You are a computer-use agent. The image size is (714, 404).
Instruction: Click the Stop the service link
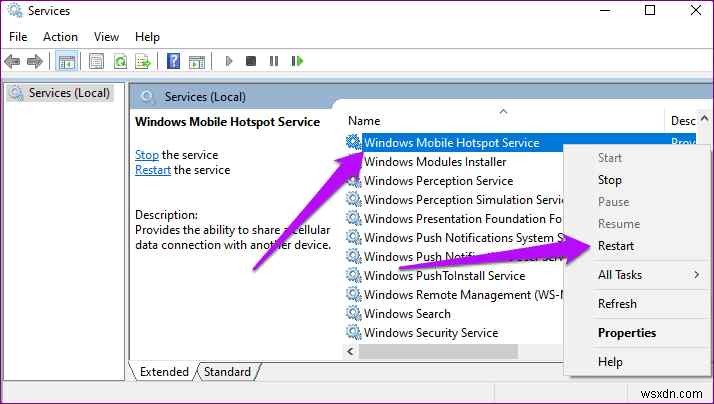coord(147,155)
